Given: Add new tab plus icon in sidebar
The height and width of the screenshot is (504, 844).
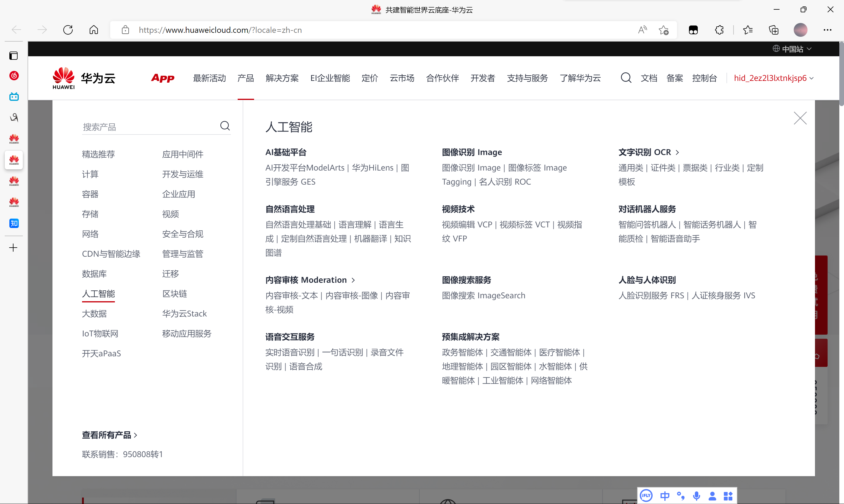Looking at the screenshot, I should point(13,248).
